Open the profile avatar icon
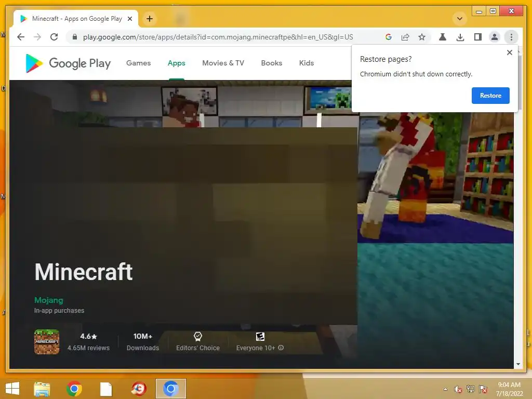 coord(495,37)
